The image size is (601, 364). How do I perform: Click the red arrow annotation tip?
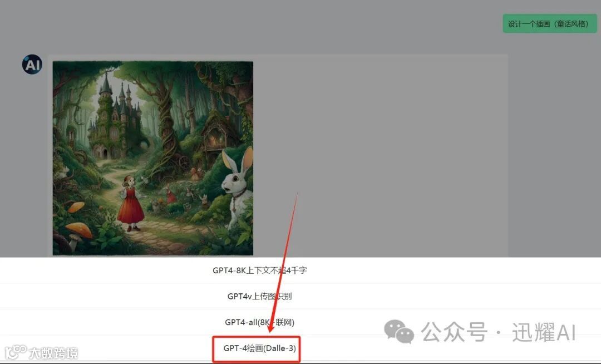click(270, 330)
